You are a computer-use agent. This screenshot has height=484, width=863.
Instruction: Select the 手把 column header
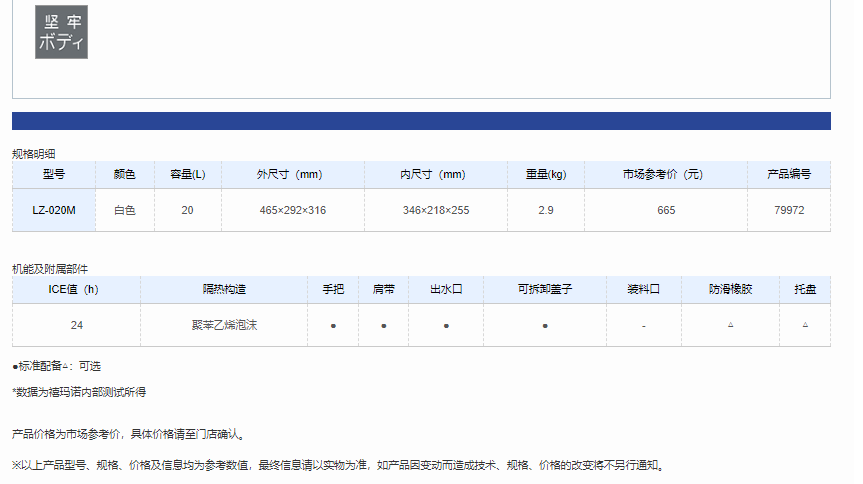click(x=333, y=290)
